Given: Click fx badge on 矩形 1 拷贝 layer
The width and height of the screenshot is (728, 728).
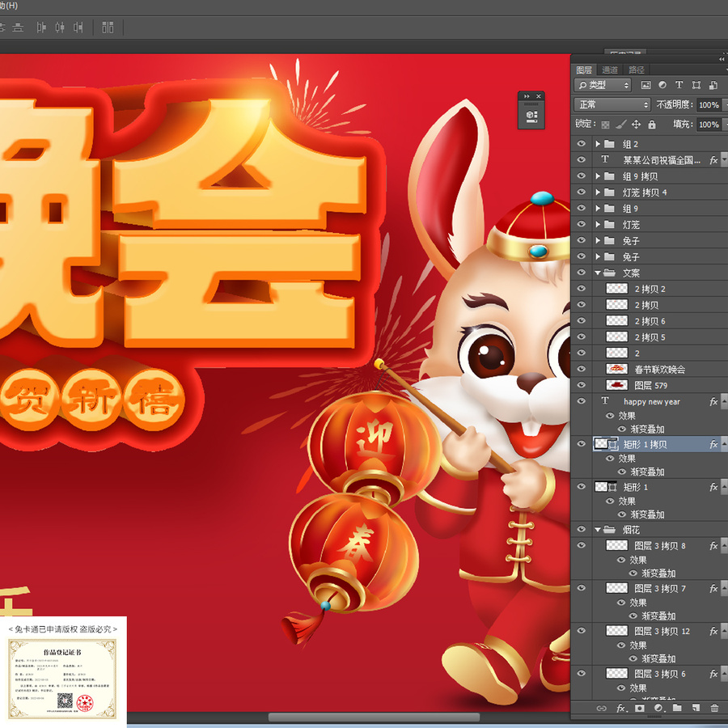Looking at the screenshot, I should 713,444.
